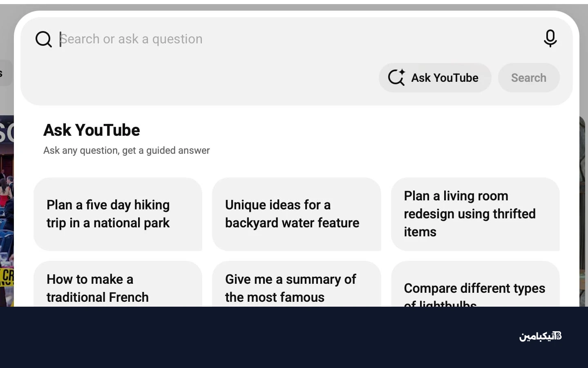The width and height of the screenshot is (588, 368).
Task: Click the Ask YouTube sparkle search button
Action: click(435, 78)
